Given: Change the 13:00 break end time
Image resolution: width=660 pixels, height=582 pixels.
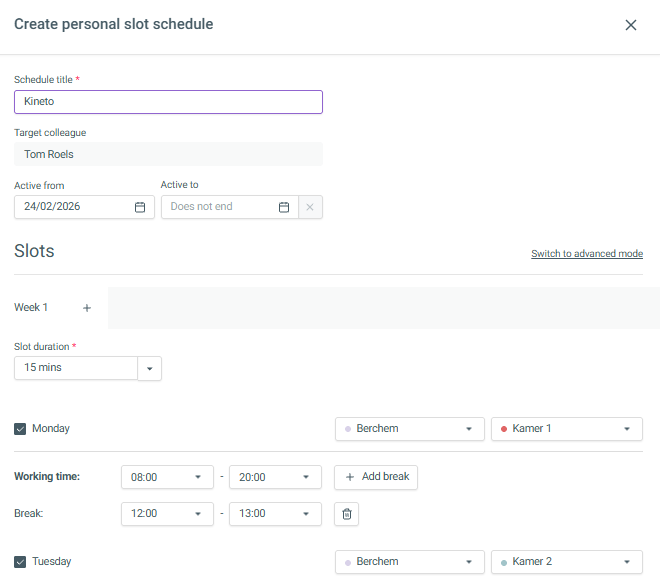Looking at the screenshot, I should (275, 514).
